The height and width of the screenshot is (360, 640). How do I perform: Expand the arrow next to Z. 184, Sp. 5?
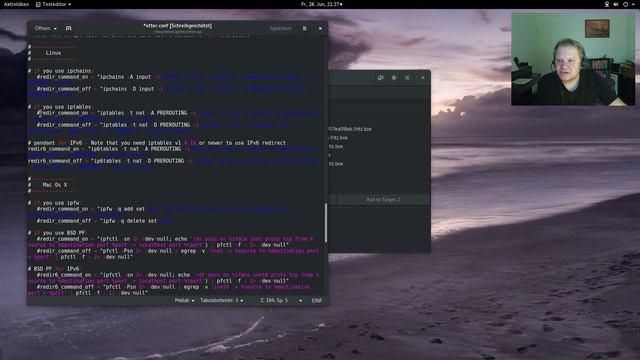tap(300, 300)
